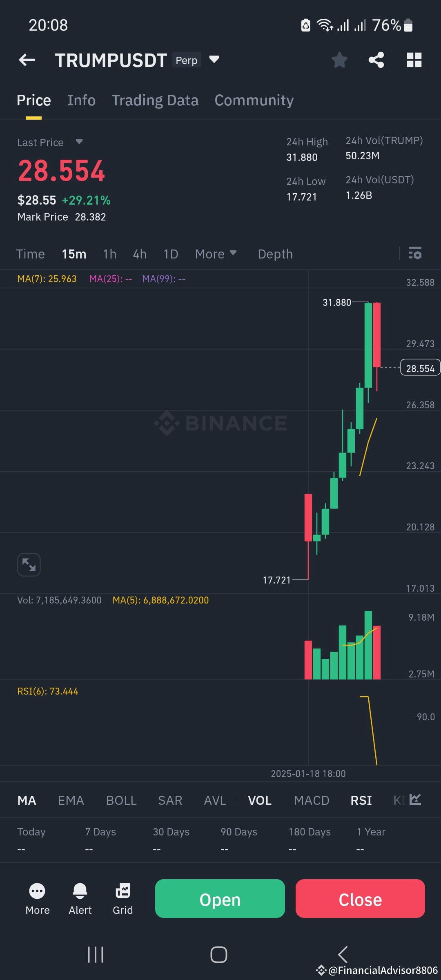Toggle the RSI indicator
The height and width of the screenshot is (980, 441).
coord(361,800)
